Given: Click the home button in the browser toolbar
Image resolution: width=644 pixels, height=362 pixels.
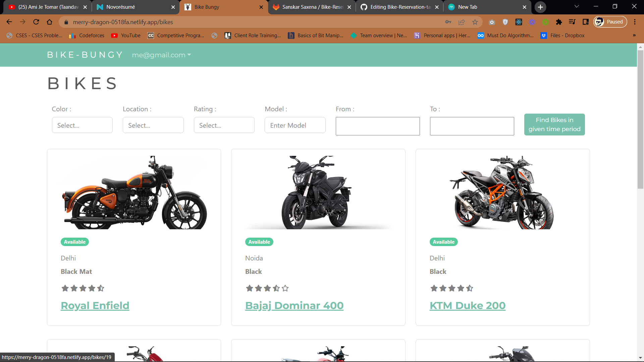Looking at the screenshot, I should point(49,22).
